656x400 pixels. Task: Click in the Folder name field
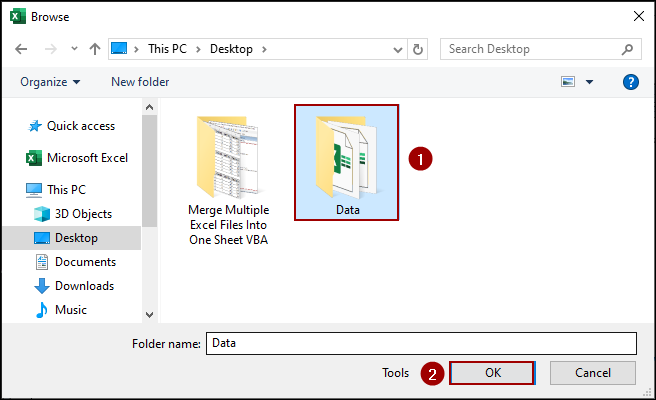420,343
